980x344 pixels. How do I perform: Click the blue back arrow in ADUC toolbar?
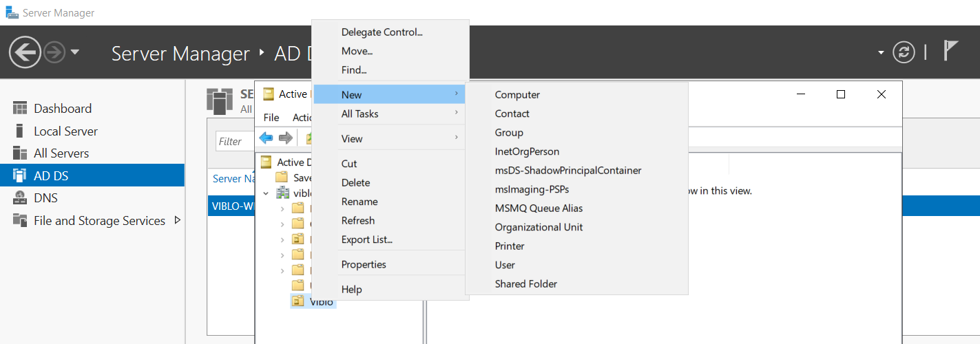[x=266, y=138]
